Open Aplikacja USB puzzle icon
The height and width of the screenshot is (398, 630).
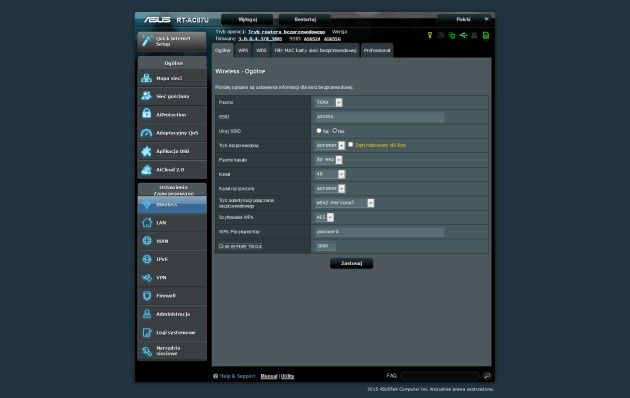[146, 151]
